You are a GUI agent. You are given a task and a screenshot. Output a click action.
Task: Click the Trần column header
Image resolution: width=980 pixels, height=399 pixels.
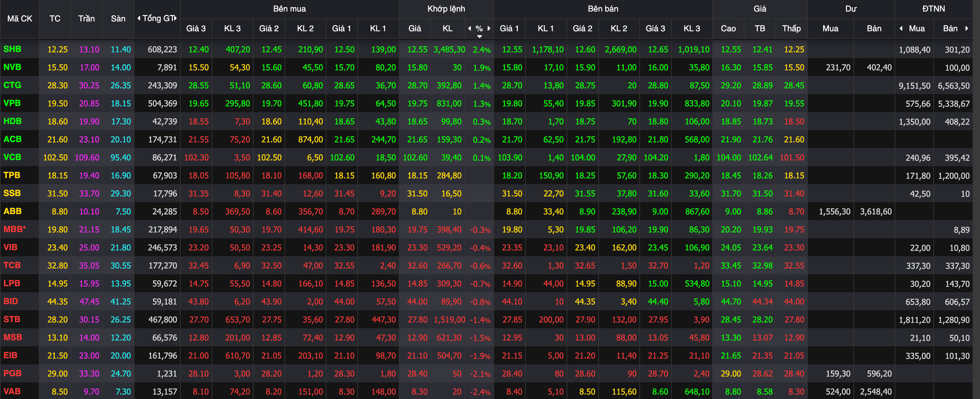click(x=86, y=19)
